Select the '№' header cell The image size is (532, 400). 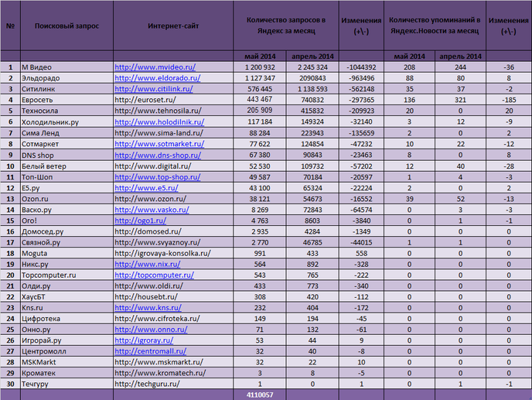pyautogui.click(x=10, y=26)
